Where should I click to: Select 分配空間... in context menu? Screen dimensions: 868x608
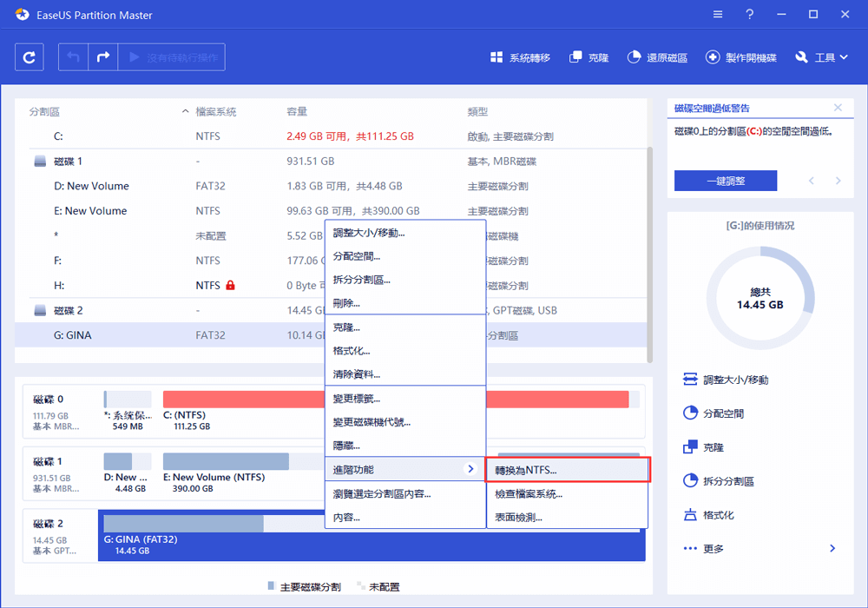405,256
